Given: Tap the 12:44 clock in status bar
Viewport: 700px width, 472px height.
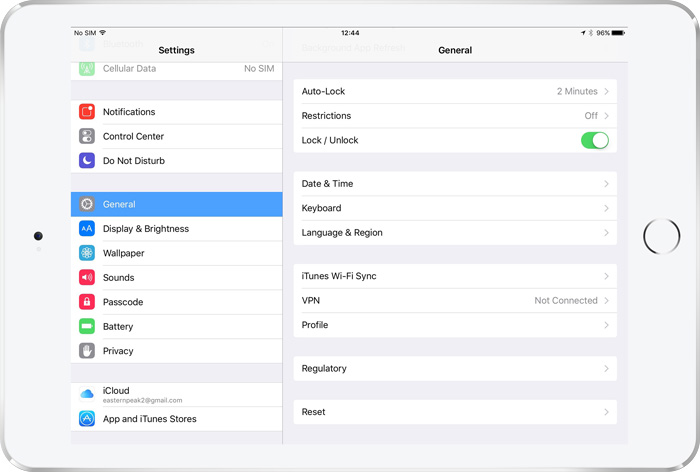Looking at the screenshot, I should click(350, 33).
